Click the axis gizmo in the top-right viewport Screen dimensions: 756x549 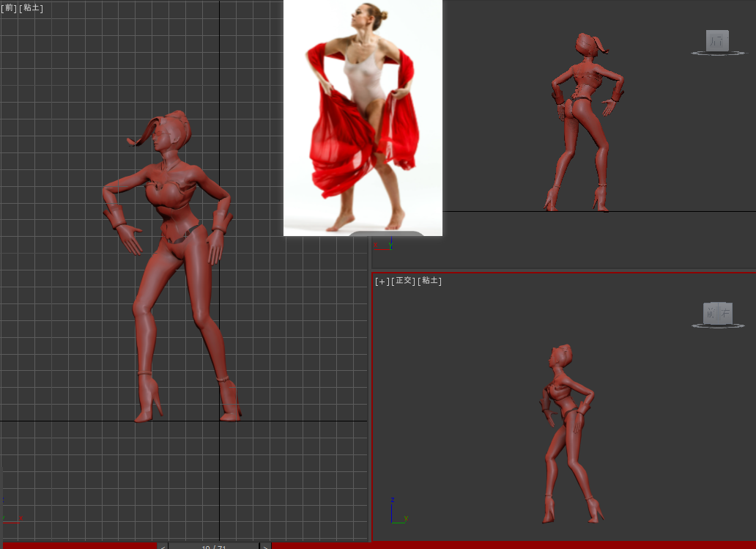tap(386, 243)
